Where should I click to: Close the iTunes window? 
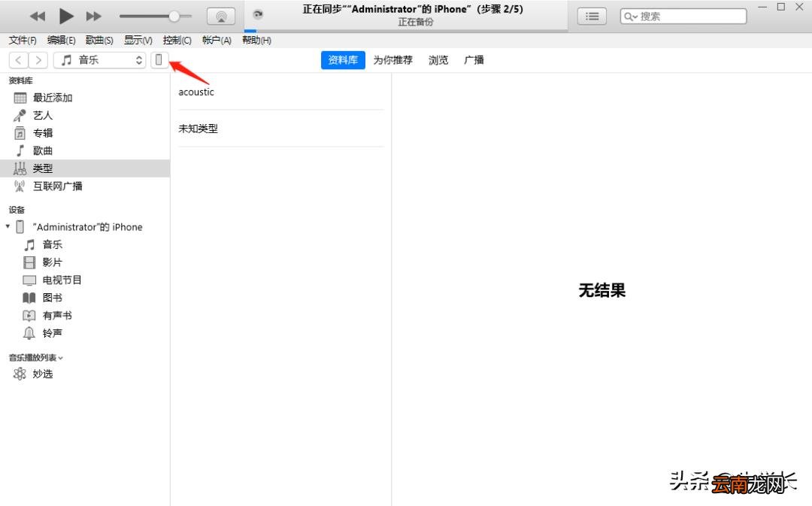point(799,7)
